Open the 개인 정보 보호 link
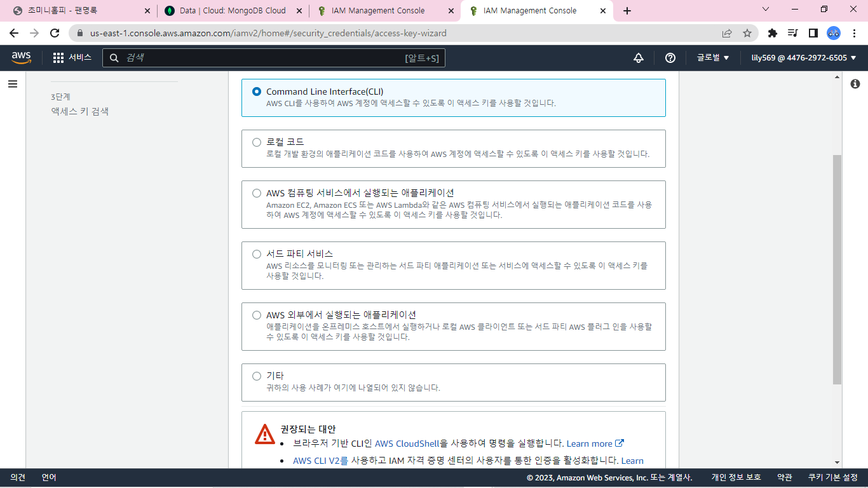This screenshot has height=488, width=868. coord(736,477)
